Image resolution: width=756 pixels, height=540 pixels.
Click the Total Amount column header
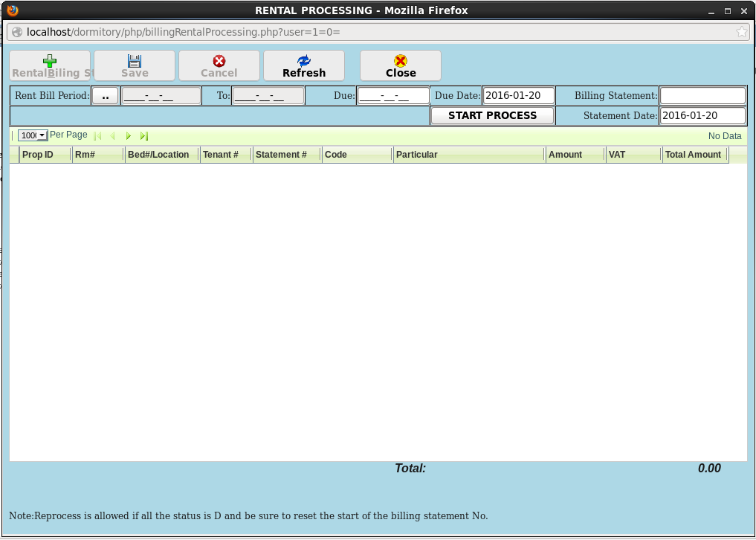693,155
